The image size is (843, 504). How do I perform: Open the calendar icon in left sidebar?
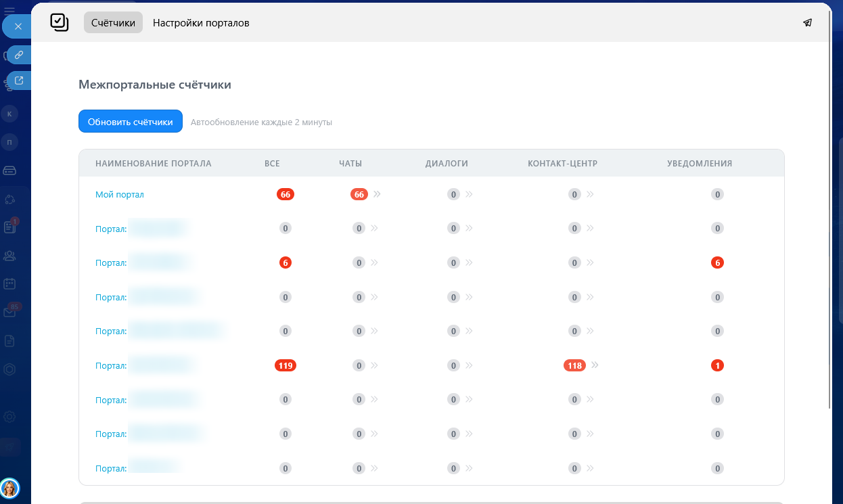click(x=9, y=283)
